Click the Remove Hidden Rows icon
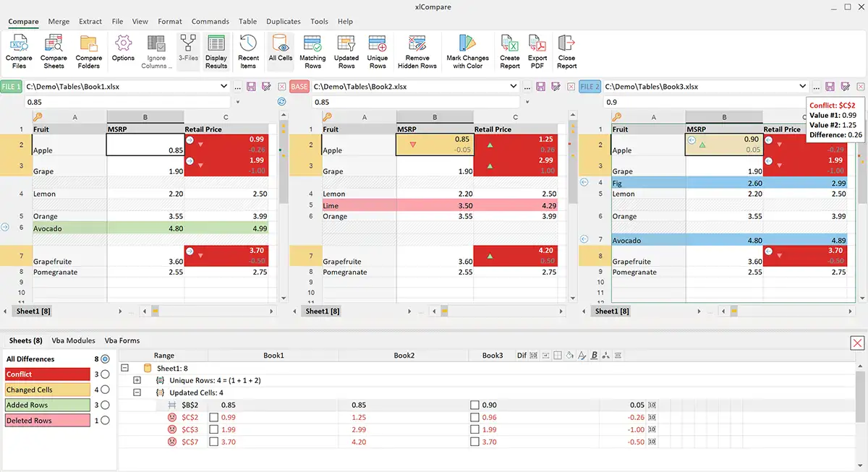 [x=417, y=51]
